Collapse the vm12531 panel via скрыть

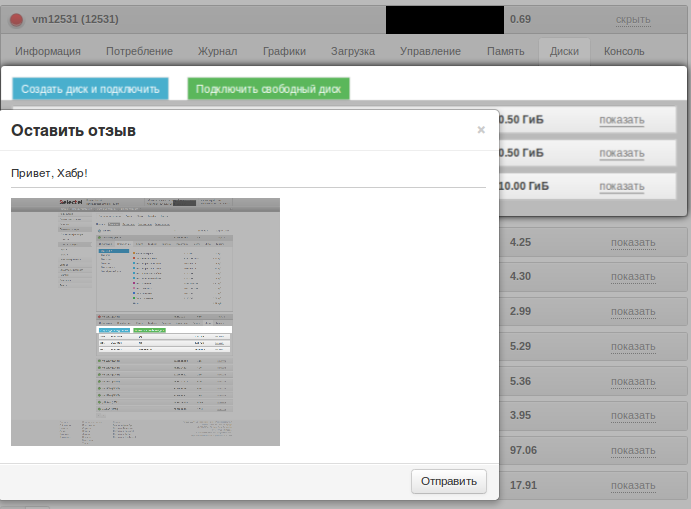[x=633, y=19]
